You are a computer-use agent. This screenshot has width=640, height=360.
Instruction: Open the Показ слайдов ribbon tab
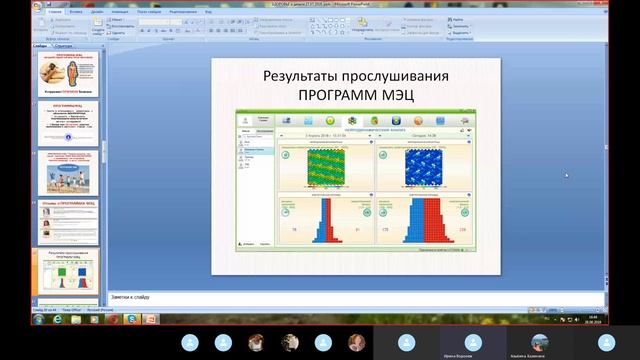pos(149,12)
